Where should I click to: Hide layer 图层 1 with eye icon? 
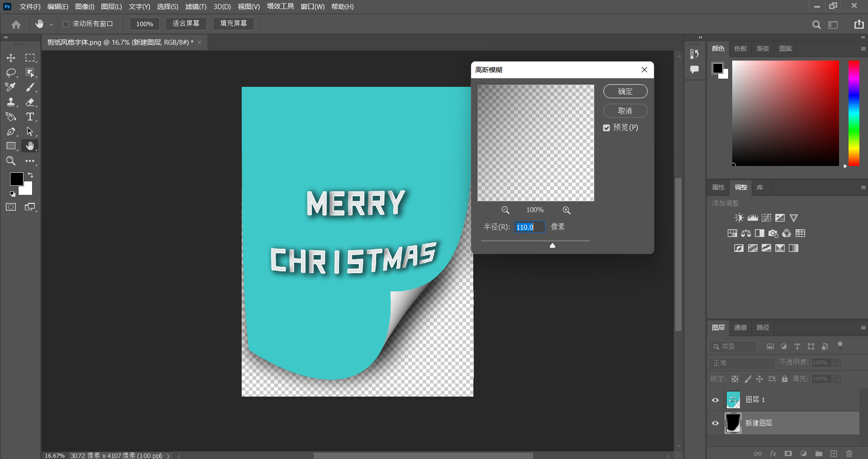pos(715,400)
